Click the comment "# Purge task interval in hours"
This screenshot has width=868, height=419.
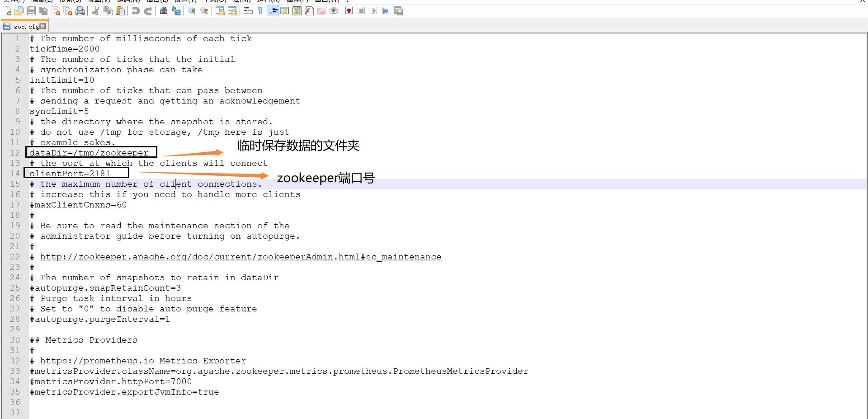tap(111, 298)
